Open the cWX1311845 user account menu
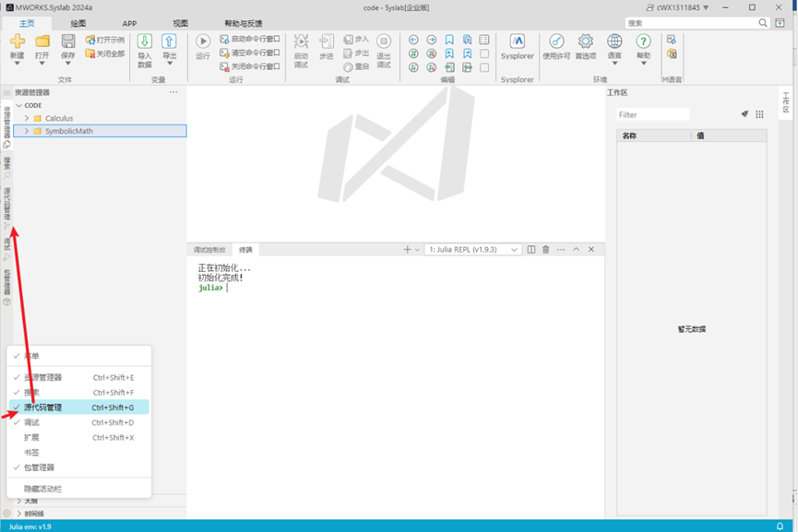The height and width of the screenshot is (532, 798). click(x=677, y=7)
